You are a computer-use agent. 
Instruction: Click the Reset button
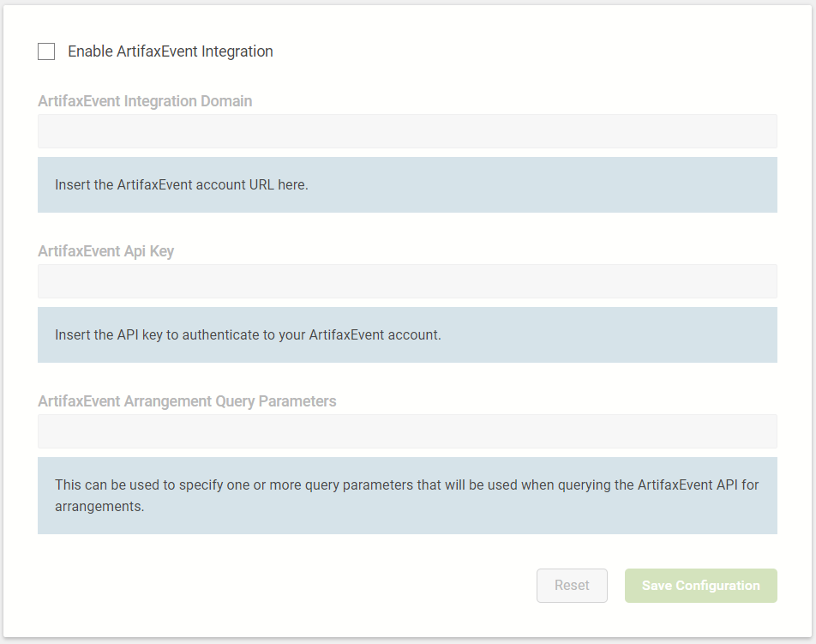572,586
